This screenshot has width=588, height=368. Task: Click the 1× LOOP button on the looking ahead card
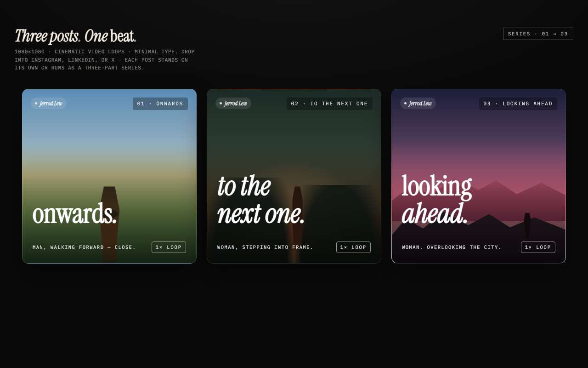pyautogui.click(x=538, y=247)
